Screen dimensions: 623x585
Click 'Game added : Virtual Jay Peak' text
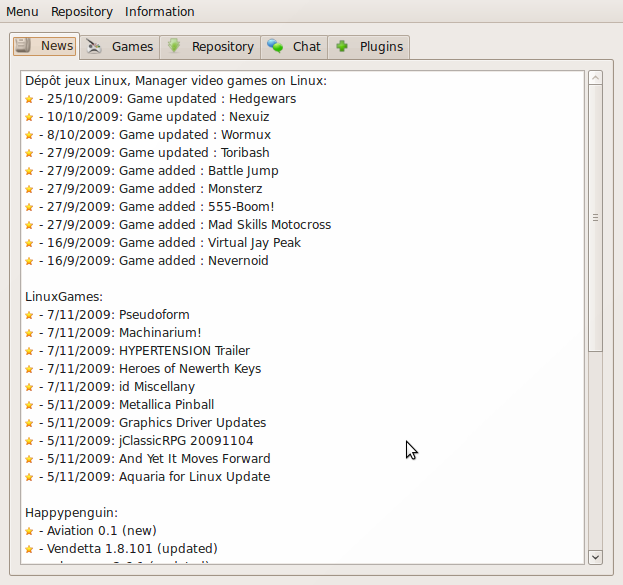210,243
